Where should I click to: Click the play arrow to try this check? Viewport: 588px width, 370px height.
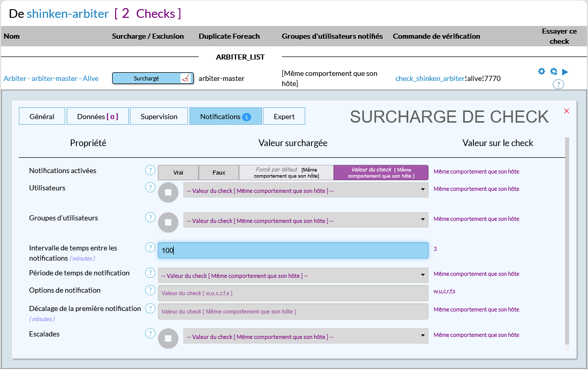pyautogui.click(x=565, y=72)
